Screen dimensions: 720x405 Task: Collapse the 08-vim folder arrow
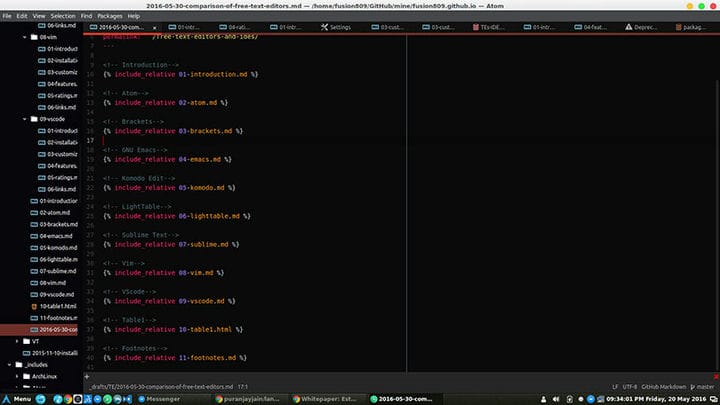coord(25,37)
